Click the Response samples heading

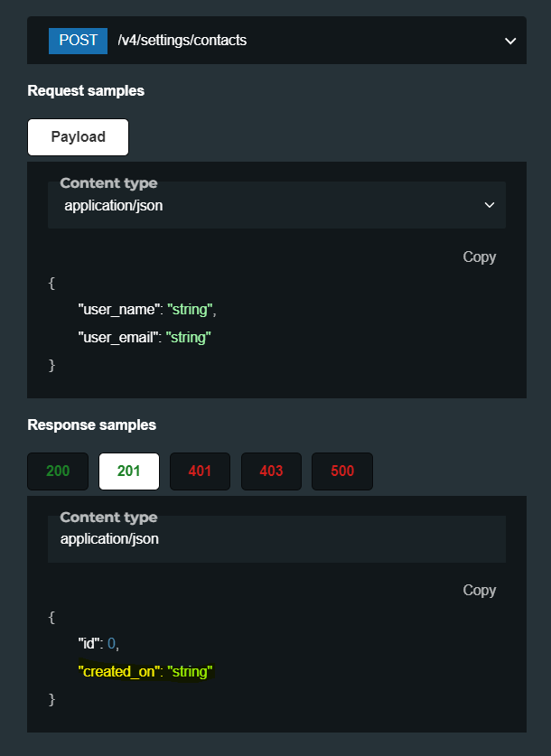coord(92,425)
